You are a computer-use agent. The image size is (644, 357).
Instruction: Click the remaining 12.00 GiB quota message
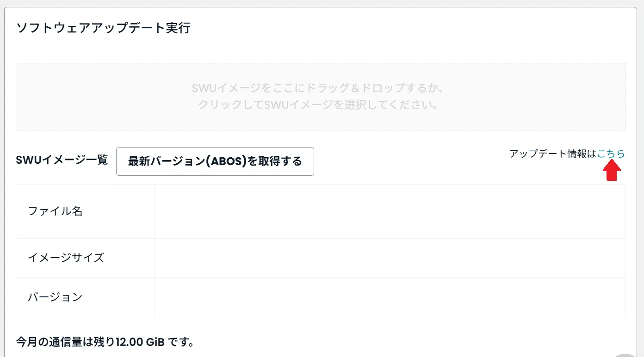click(x=105, y=343)
